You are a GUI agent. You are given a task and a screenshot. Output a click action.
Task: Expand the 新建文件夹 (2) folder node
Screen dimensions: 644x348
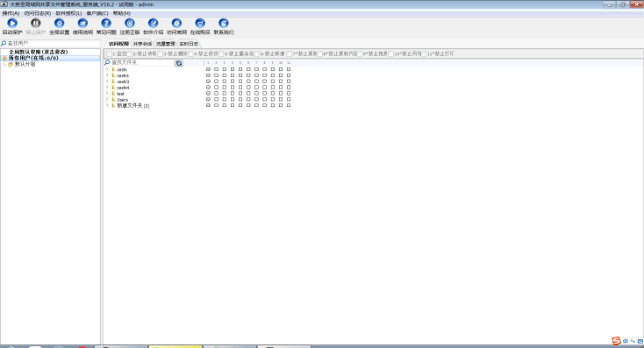pyautogui.click(x=107, y=105)
